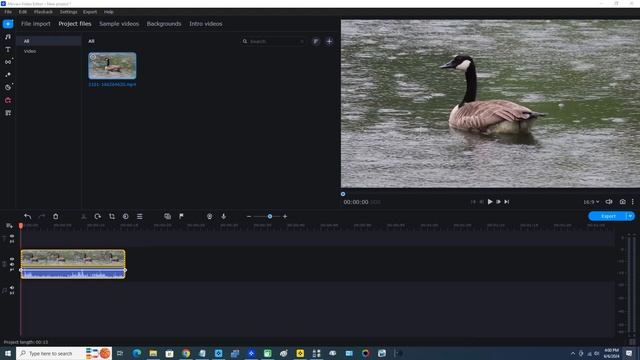
Task: Open the Import media panel icon
Action: point(8,24)
